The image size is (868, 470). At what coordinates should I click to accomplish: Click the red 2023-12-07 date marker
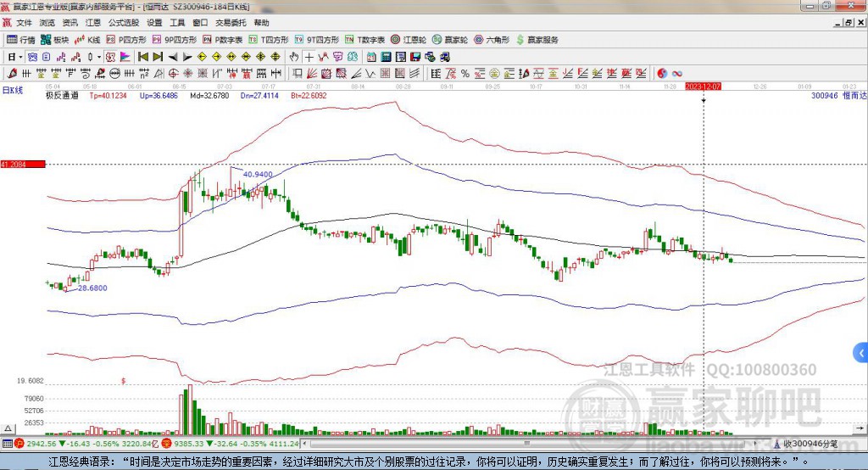(703, 87)
